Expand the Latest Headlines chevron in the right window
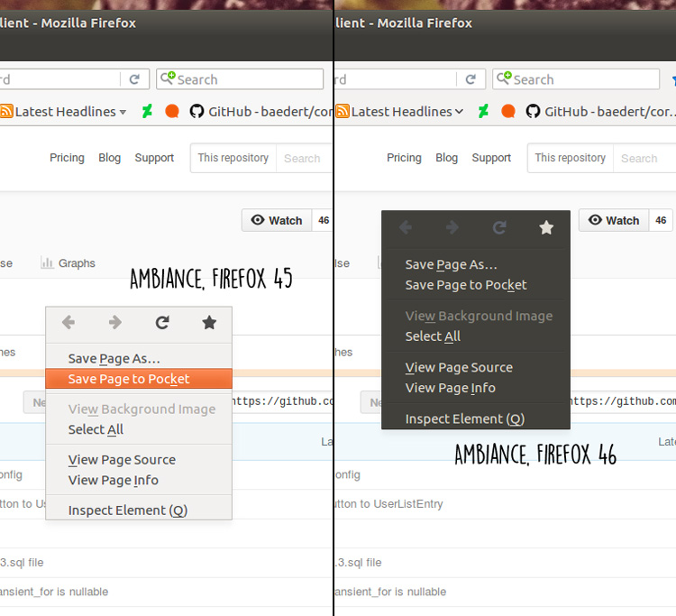676x616 pixels. point(459,112)
